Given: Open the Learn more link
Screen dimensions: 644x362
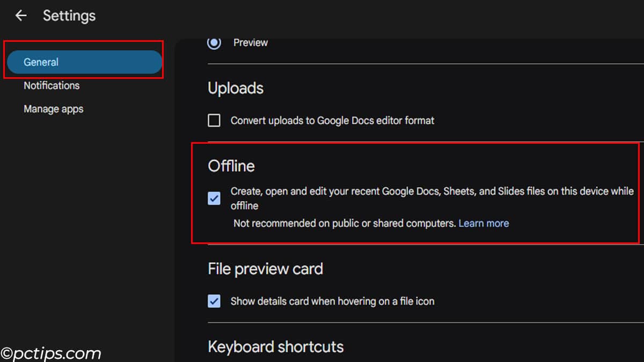Looking at the screenshot, I should pos(484,223).
